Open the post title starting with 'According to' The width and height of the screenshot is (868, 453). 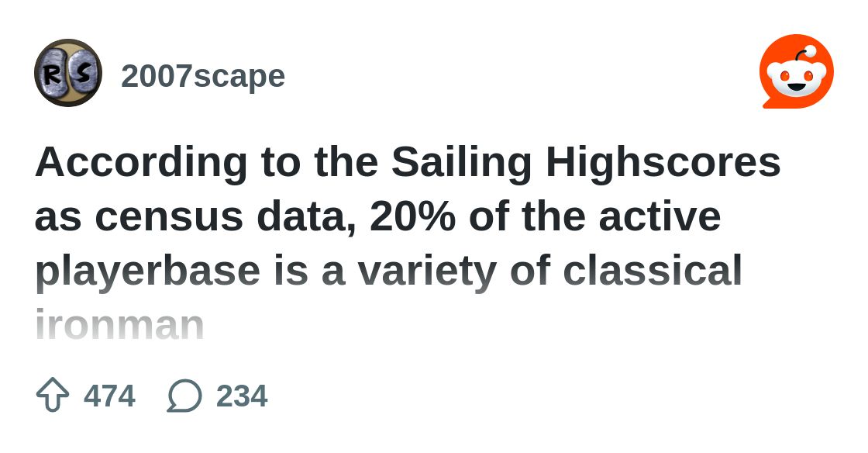[408, 243]
